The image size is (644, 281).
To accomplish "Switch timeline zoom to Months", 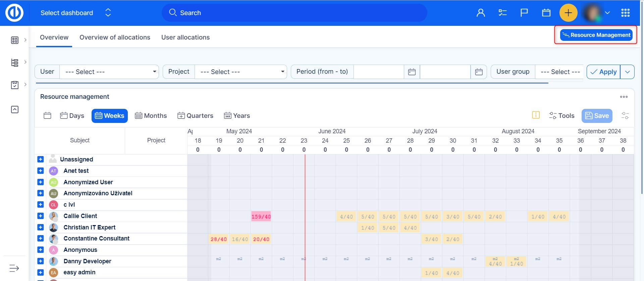I will coord(151,116).
